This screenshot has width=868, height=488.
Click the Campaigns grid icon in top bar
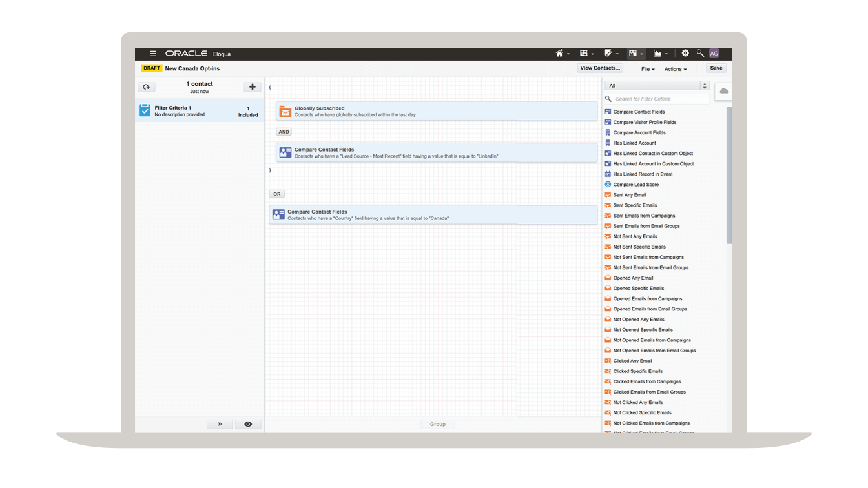(x=583, y=53)
